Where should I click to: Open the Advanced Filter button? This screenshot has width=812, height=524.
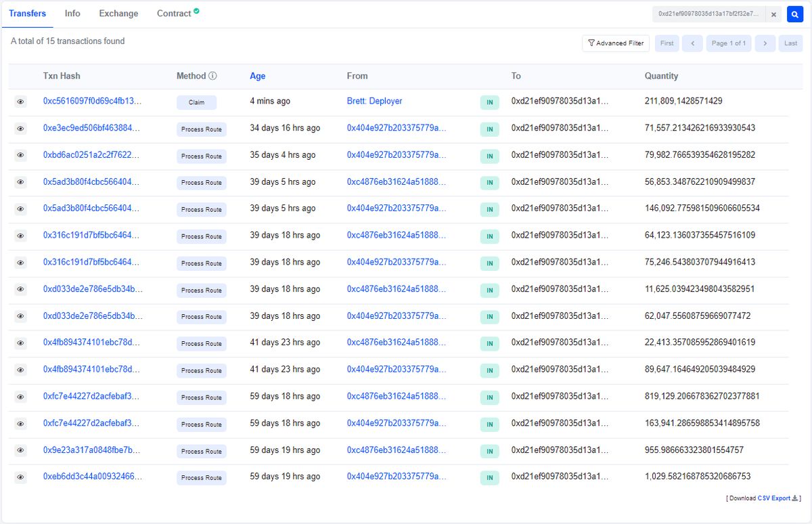pos(616,43)
